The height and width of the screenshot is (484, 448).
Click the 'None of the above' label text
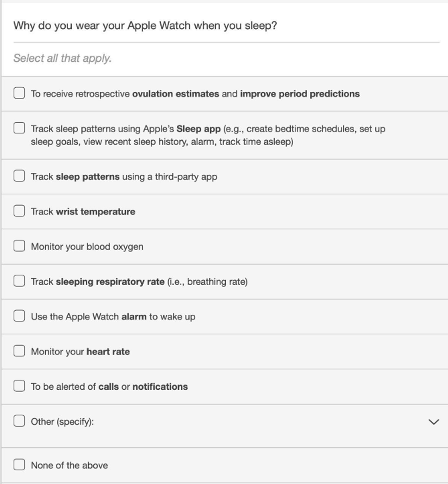(69, 466)
